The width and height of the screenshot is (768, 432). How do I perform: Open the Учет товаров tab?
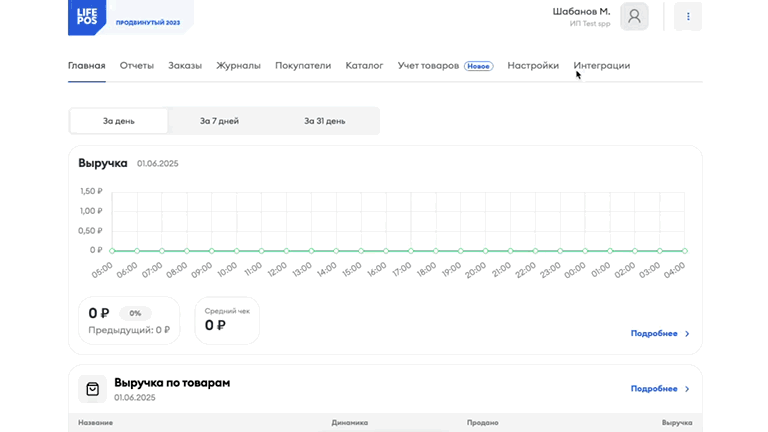(x=428, y=66)
